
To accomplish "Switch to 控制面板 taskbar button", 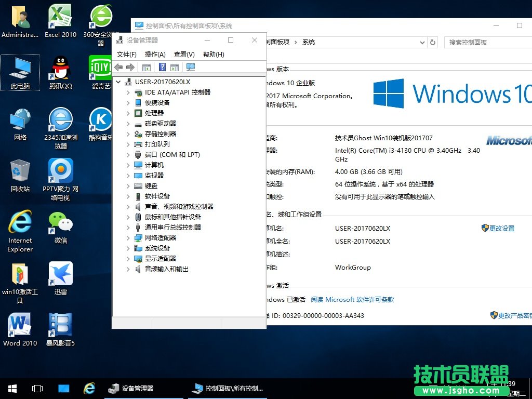I will 228,389.
